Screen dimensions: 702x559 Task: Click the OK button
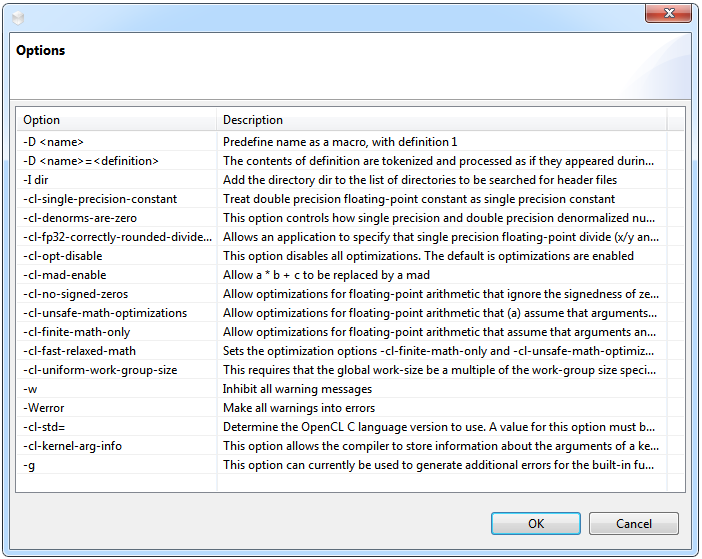click(535, 523)
